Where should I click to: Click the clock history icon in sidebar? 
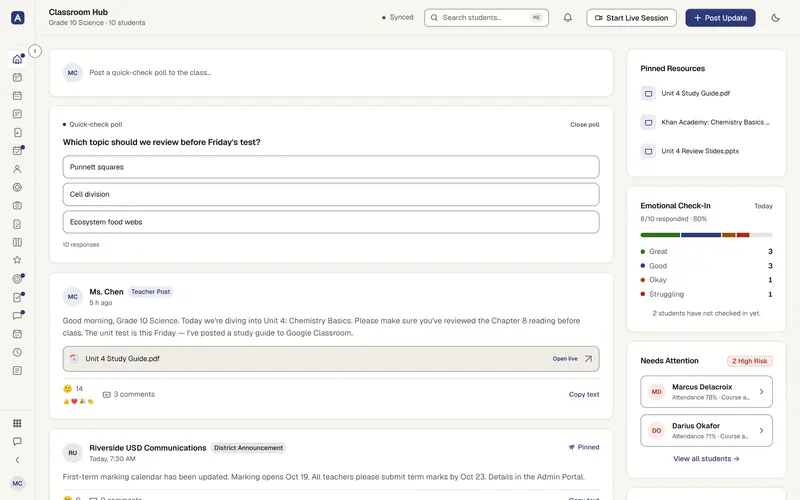tap(17, 352)
